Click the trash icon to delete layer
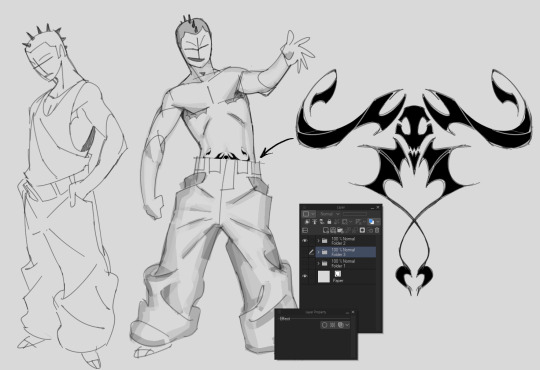The height and width of the screenshot is (370, 540). click(377, 230)
